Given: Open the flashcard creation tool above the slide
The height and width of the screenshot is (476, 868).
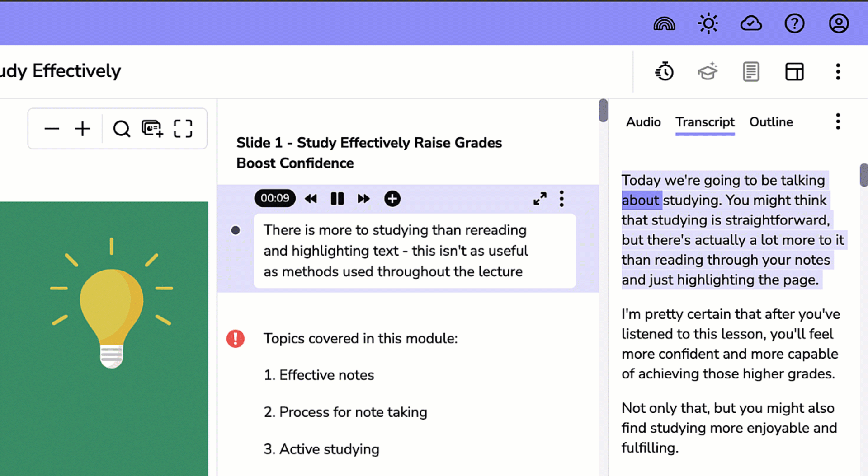Looking at the screenshot, I should click(x=152, y=129).
